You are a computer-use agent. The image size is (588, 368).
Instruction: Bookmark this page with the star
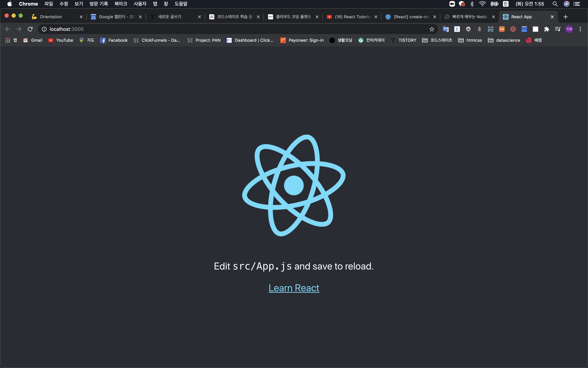[432, 29]
